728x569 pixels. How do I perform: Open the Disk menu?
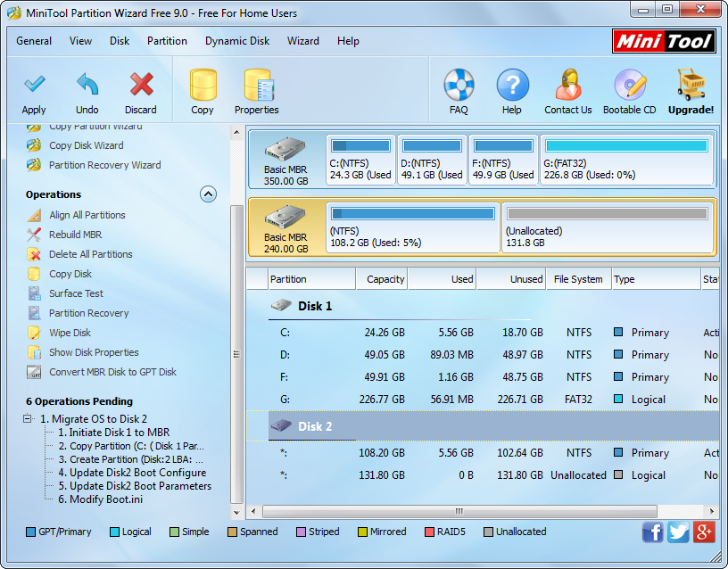coord(120,41)
